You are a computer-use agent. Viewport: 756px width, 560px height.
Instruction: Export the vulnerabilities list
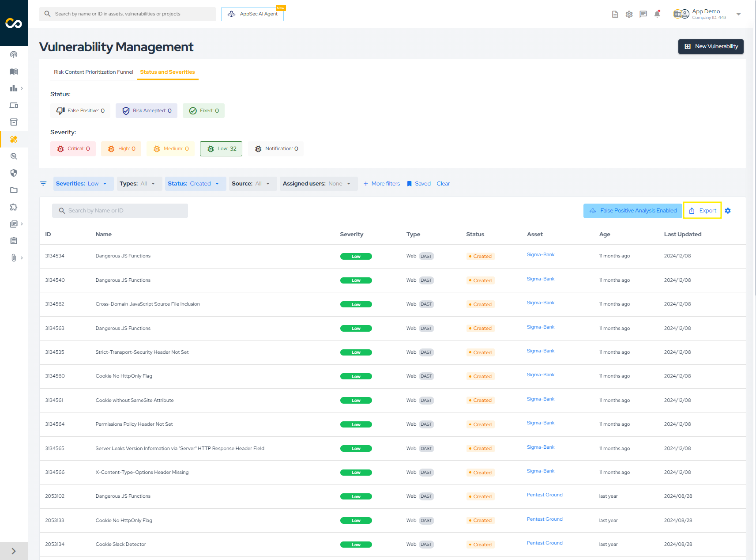pyautogui.click(x=703, y=211)
